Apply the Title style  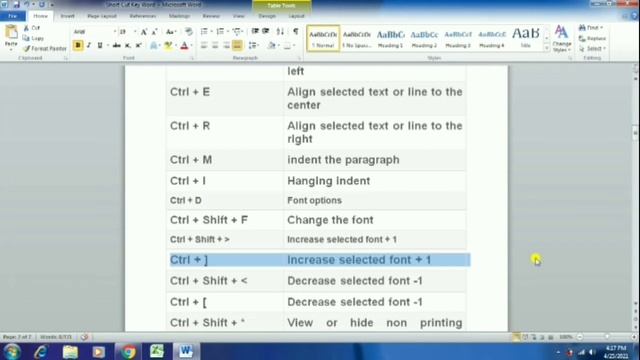point(526,38)
